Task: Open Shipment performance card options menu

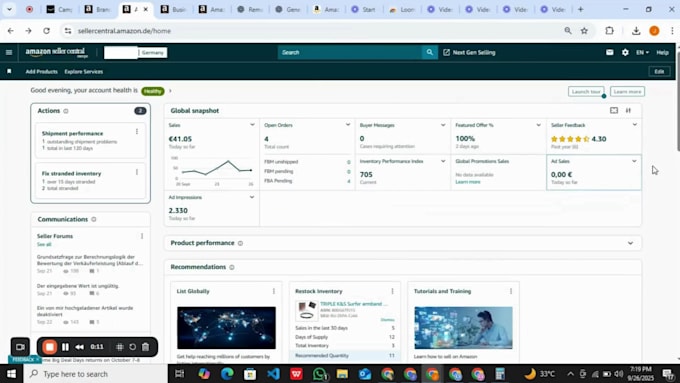Action: coord(137,131)
